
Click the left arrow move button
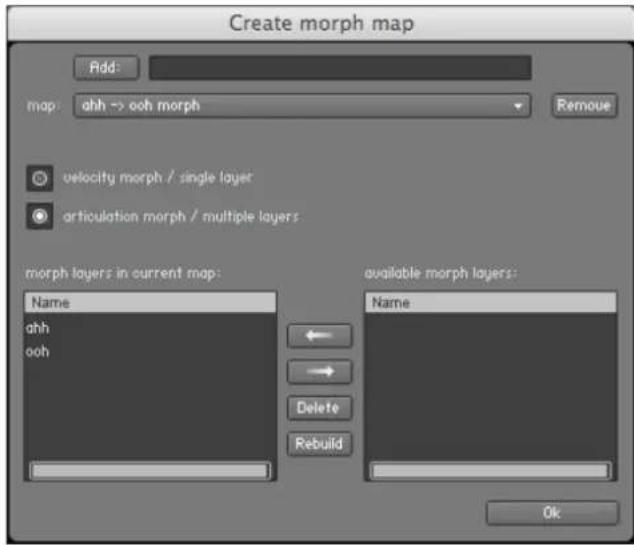(x=319, y=336)
